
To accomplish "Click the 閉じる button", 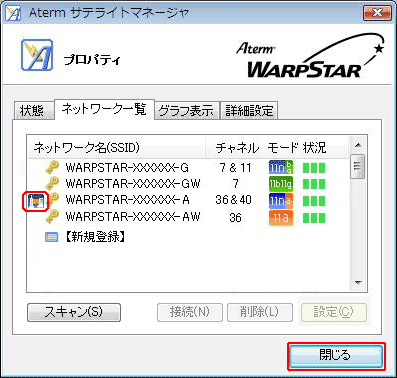I will pyautogui.click(x=336, y=356).
